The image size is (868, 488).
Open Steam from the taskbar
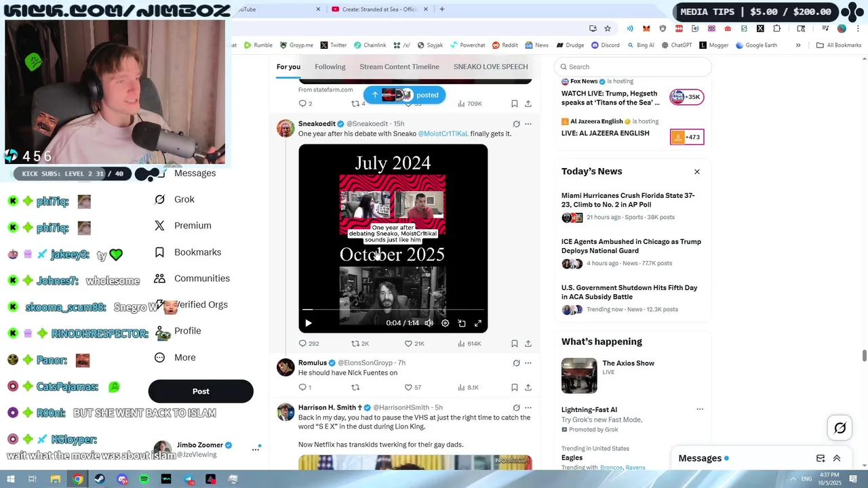pyautogui.click(x=100, y=479)
